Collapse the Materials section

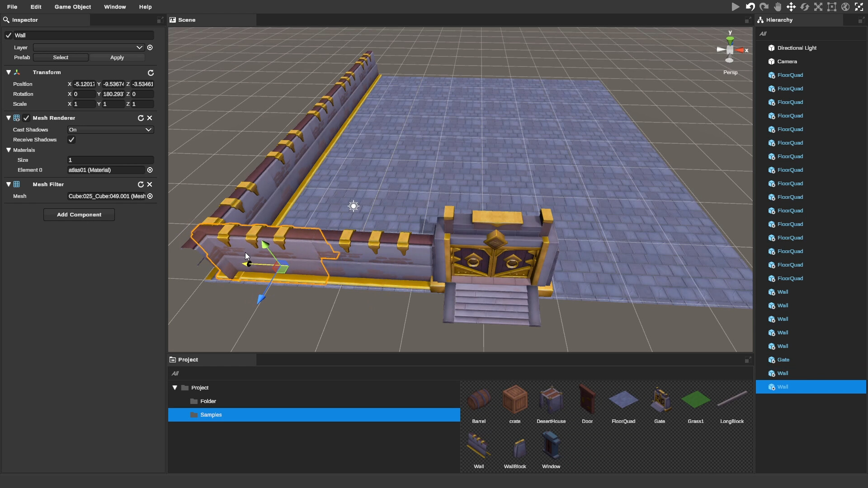click(x=9, y=150)
